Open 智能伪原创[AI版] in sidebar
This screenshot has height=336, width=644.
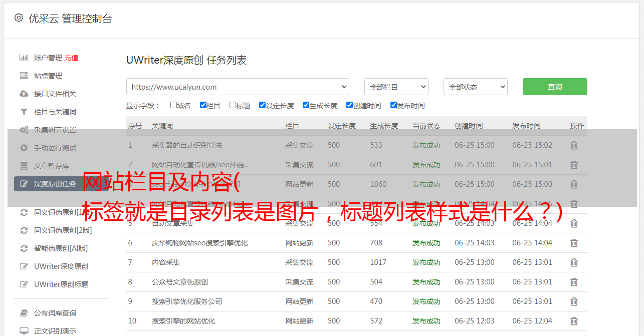pos(61,248)
